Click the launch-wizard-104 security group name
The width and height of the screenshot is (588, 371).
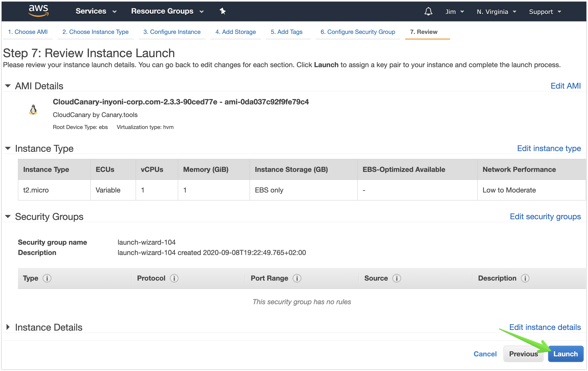tap(147, 242)
